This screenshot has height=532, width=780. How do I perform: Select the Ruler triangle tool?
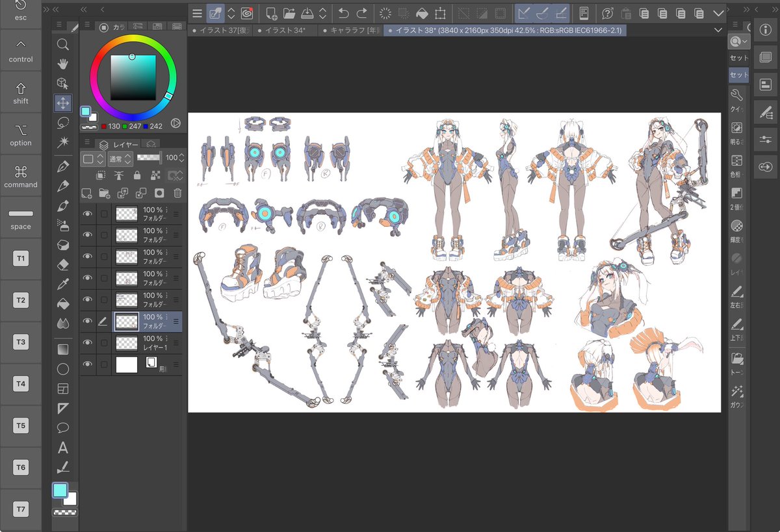click(x=63, y=408)
